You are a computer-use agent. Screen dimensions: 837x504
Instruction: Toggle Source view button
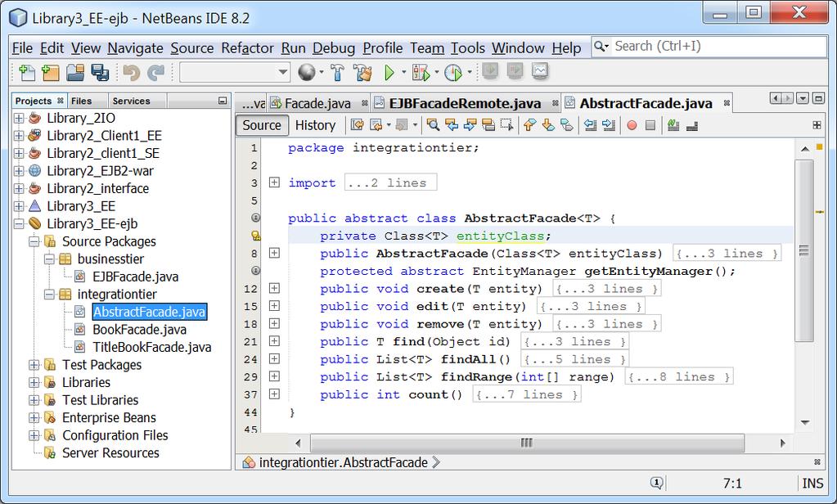[262, 125]
